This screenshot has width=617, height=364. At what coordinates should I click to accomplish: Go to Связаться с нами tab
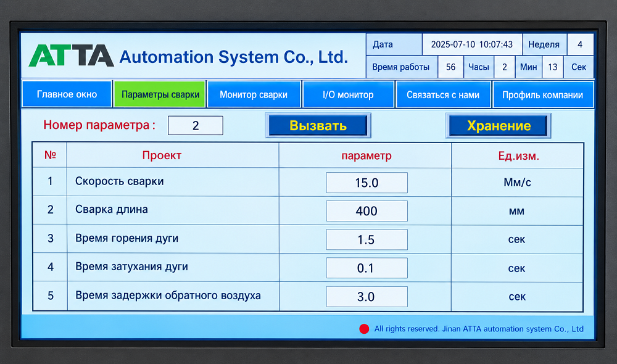(x=443, y=94)
